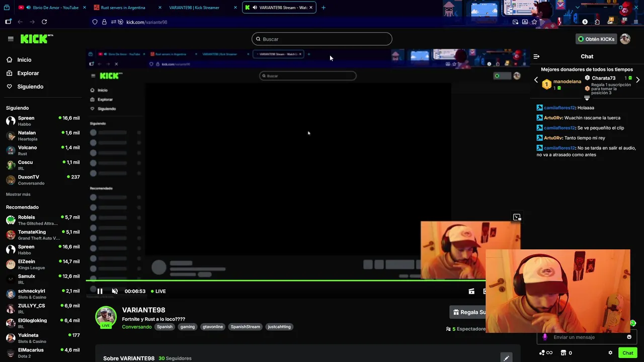The width and height of the screenshot is (644, 362).
Task: Open recommended channel Robleis
Action: 43,220
